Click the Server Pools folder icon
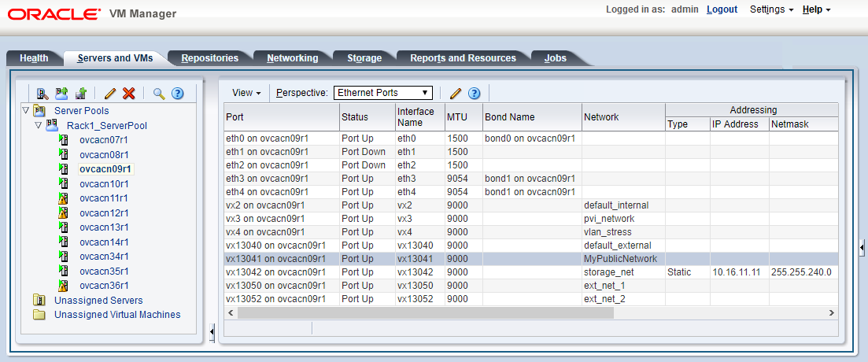868x362 pixels. point(39,111)
